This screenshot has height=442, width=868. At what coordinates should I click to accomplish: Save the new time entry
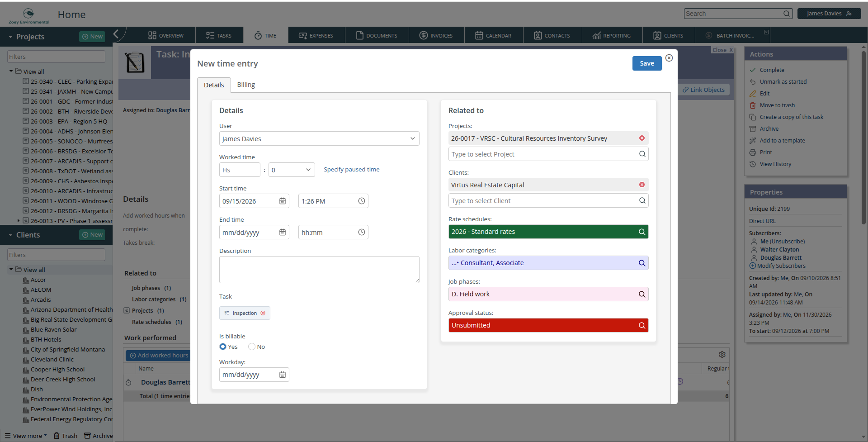[x=647, y=64]
